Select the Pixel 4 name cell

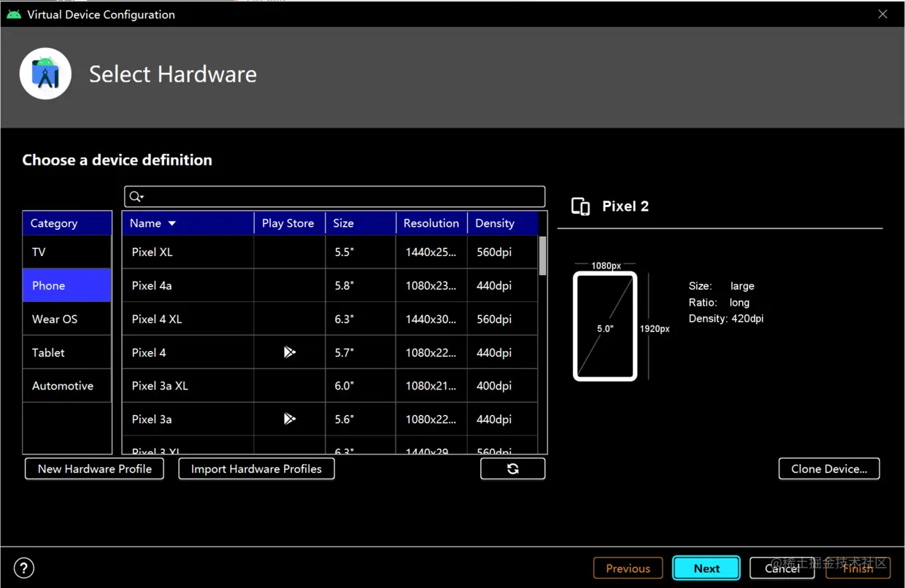188,352
